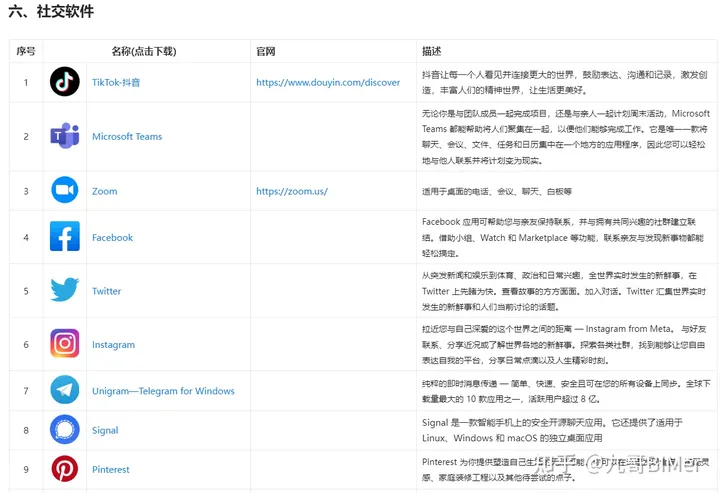Open the Pinterest download link
The height and width of the screenshot is (493, 720).
pos(110,470)
